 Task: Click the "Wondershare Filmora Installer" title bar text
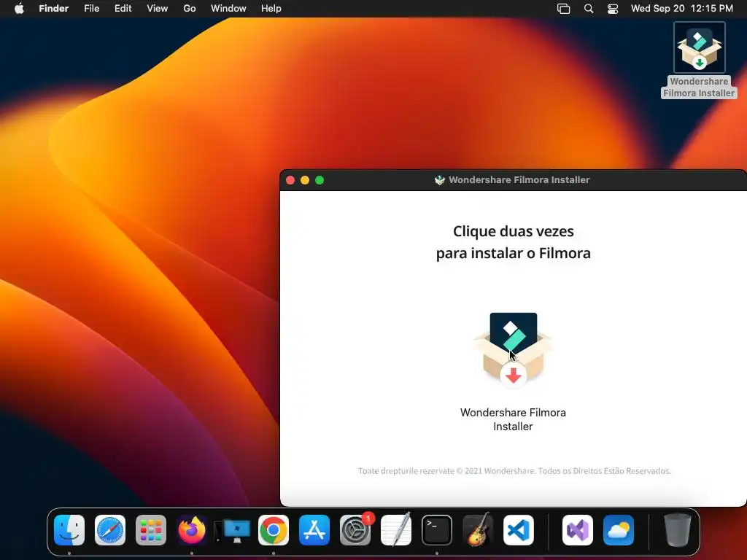519,180
